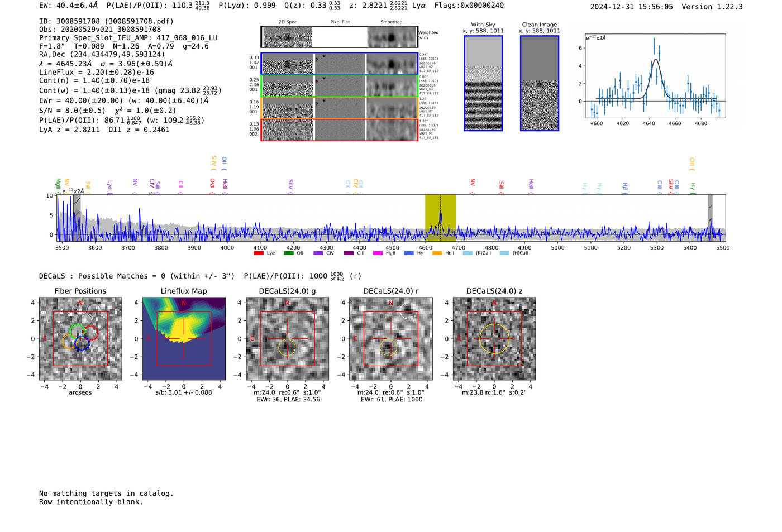This screenshot has height=532, width=782.
Task: Click the EWr: 36. PLAE: 34.56 caption
Action: point(288,400)
